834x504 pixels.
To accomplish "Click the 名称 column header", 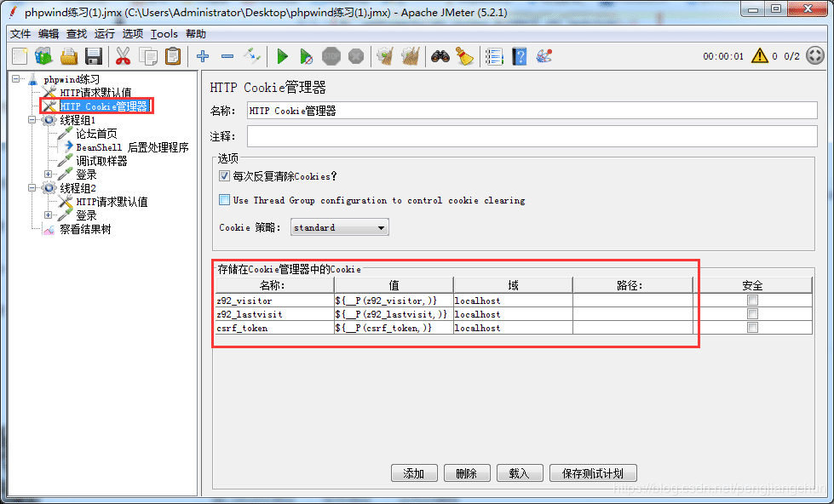I will (275, 285).
